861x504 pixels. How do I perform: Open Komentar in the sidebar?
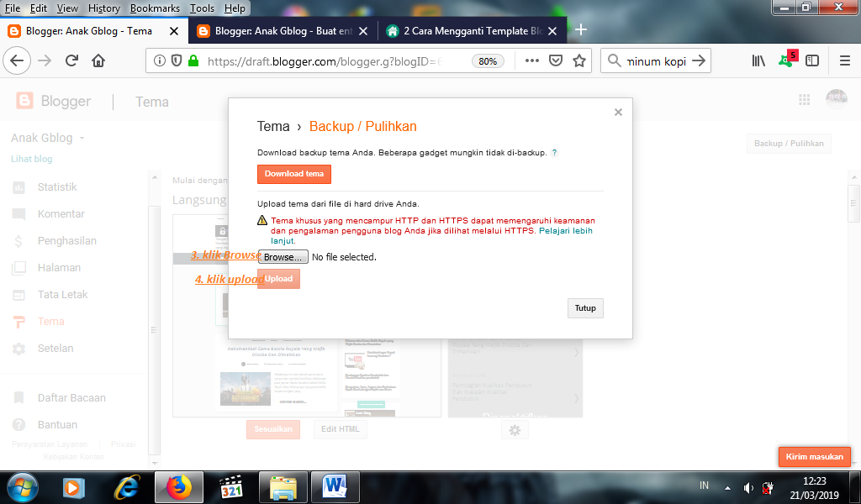click(61, 214)
